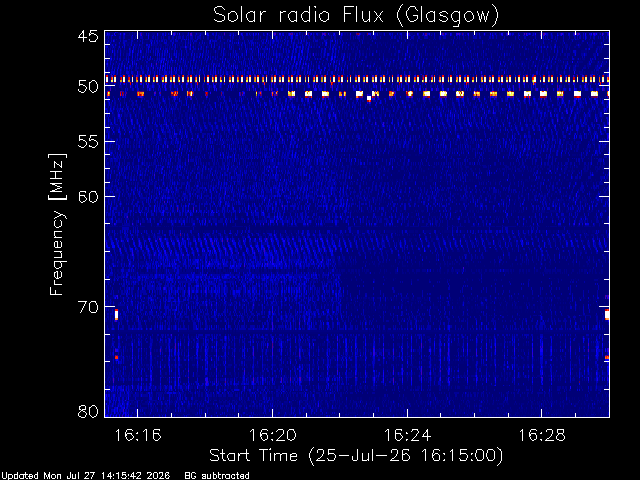Image resolution: width=640 pixels, height=480 pixels.
Task: Click the white burst near 70 MHz at left edge
Action: point(116,315)
